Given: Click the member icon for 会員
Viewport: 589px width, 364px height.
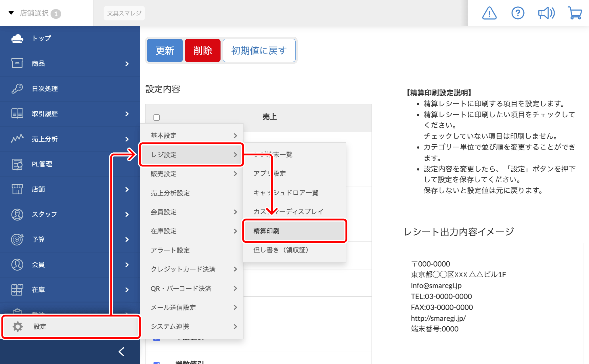Looking at the screenshot, I should (17, 265).
